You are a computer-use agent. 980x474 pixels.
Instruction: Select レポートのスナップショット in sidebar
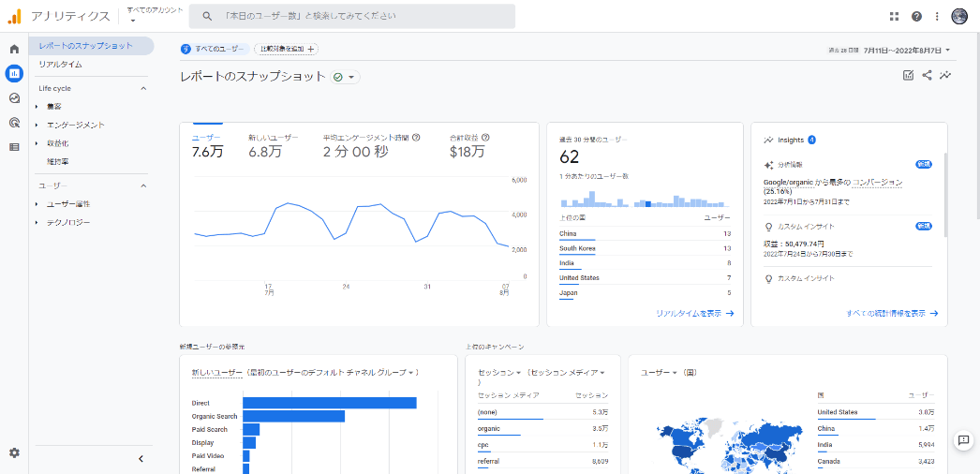[x=91, y=46]
